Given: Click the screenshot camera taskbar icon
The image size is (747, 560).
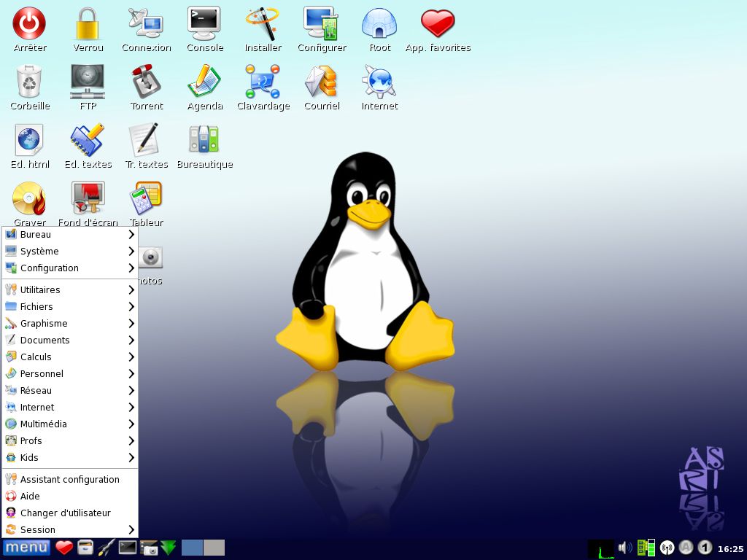Looking at the screenshot, I should (x=149, y=548).
